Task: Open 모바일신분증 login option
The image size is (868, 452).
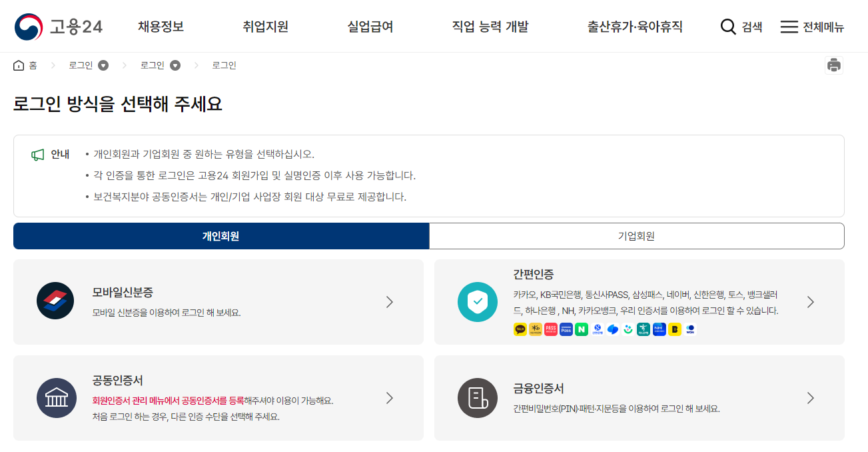Action: tap(220, 301)
